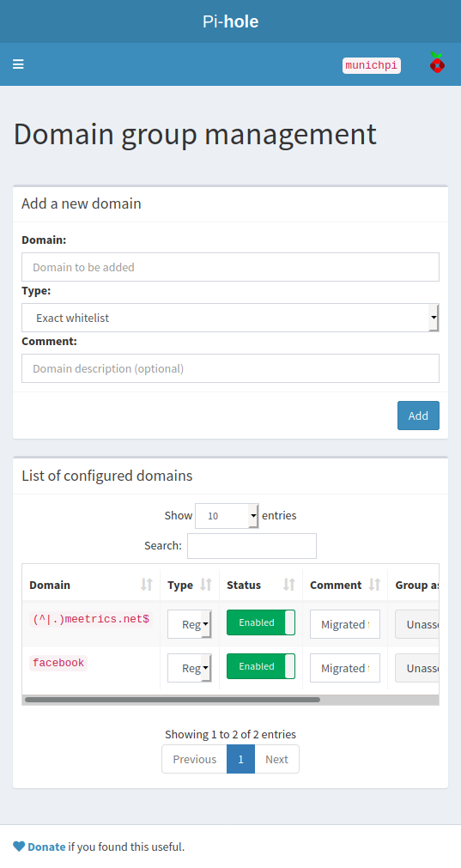Click the Comment column header text

pyautogui.click(x=336, y=586)
